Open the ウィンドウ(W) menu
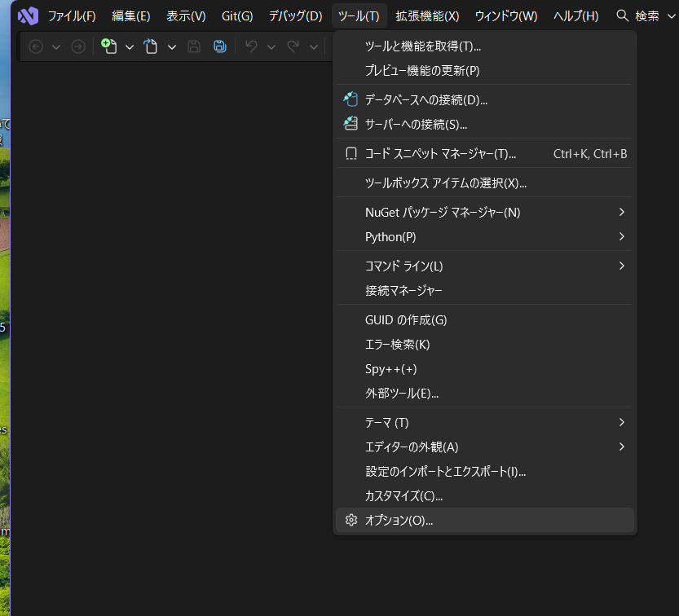679x616 pixels. click(x=505, y=16)
